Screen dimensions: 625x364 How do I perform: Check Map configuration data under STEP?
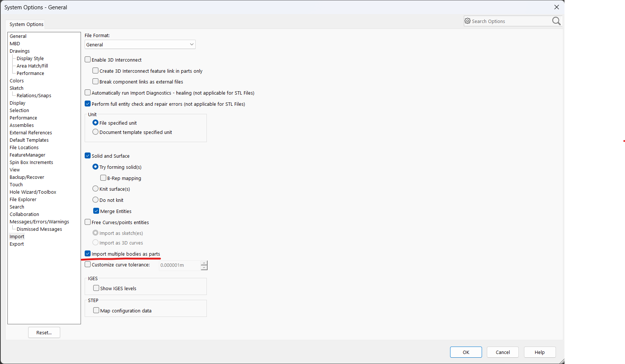[x=96, y=311]
